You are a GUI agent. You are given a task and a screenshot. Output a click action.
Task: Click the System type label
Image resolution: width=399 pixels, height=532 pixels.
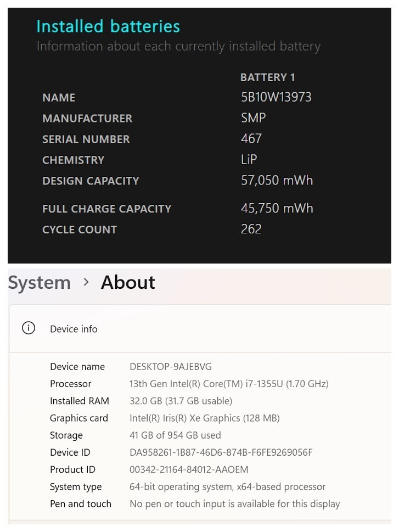click(x=76, y=487)
